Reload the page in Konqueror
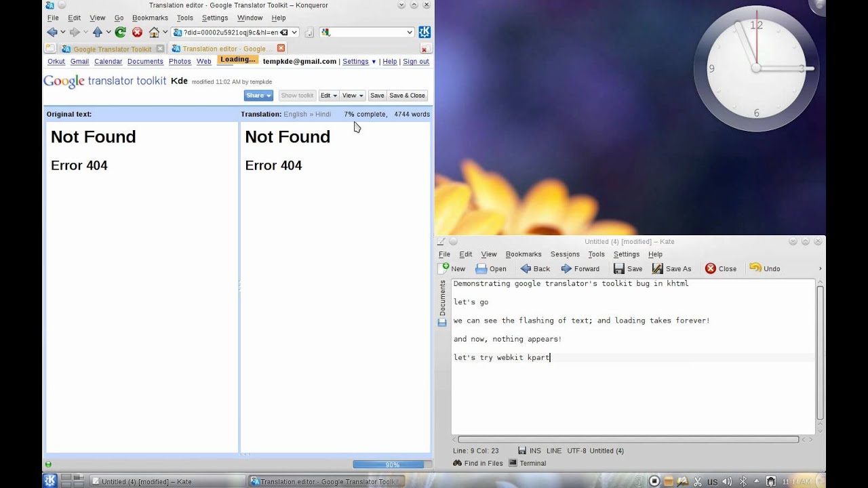 coord(121,33)
